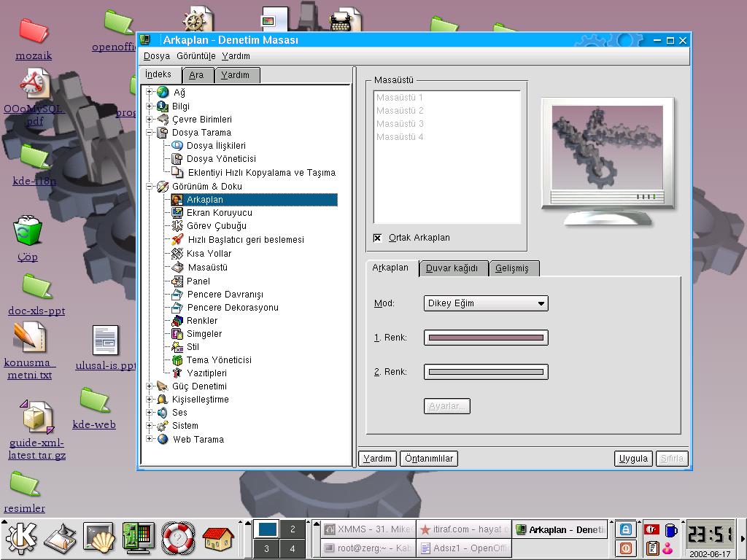Switch to the Duvar kağıdı tab
The height and width of the screenshot is (560, 747).
coord(452,268)
